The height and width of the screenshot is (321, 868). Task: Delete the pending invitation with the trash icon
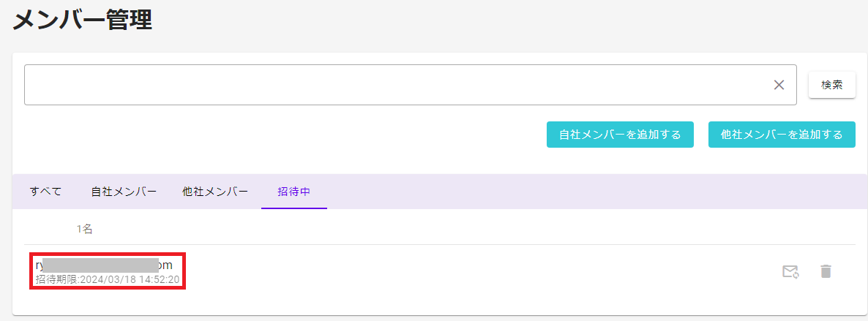[826, 271]
